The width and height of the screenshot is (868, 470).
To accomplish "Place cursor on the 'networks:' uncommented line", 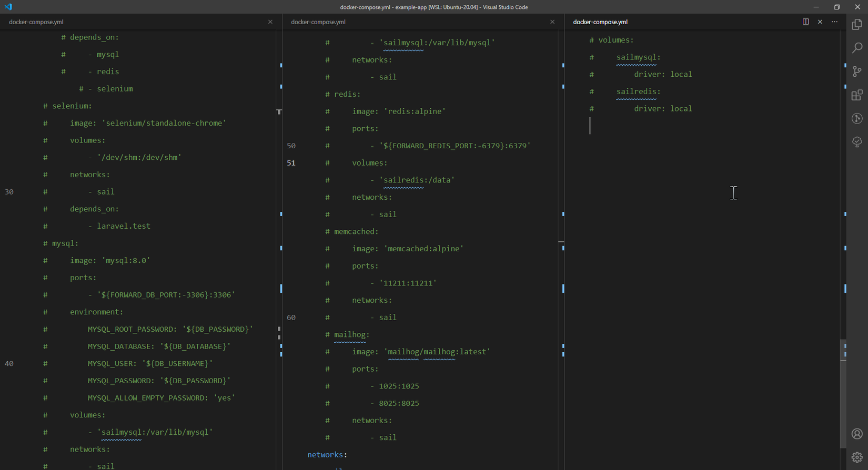I will click(x=327, y=455).
